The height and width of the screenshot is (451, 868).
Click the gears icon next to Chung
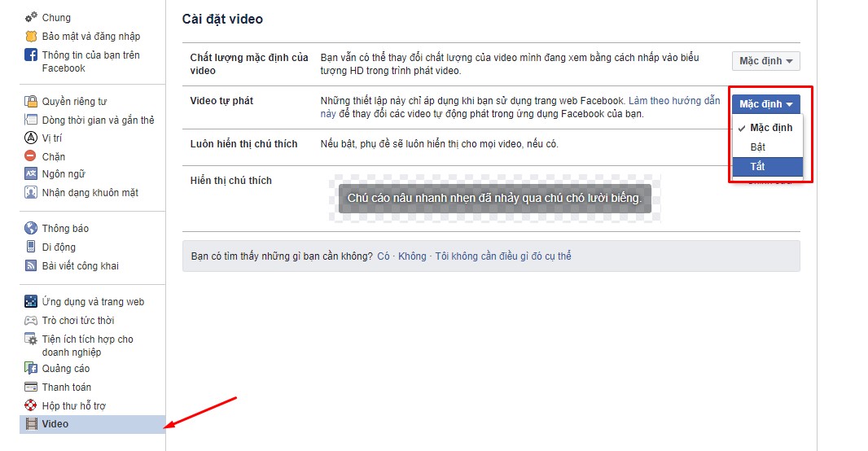[31, 17]
